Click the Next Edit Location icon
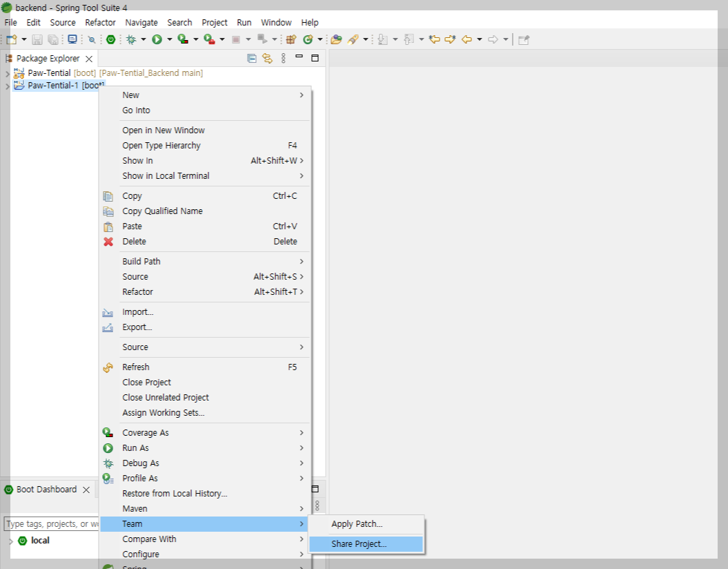Viewport: 728px width, 569px height. point(451,40)
